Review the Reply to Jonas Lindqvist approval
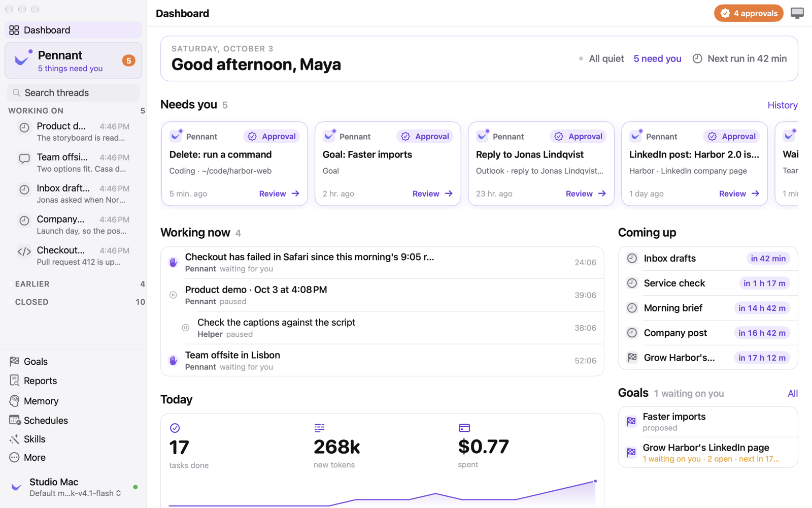Screen dimensions: 812x508 [586, 194]
